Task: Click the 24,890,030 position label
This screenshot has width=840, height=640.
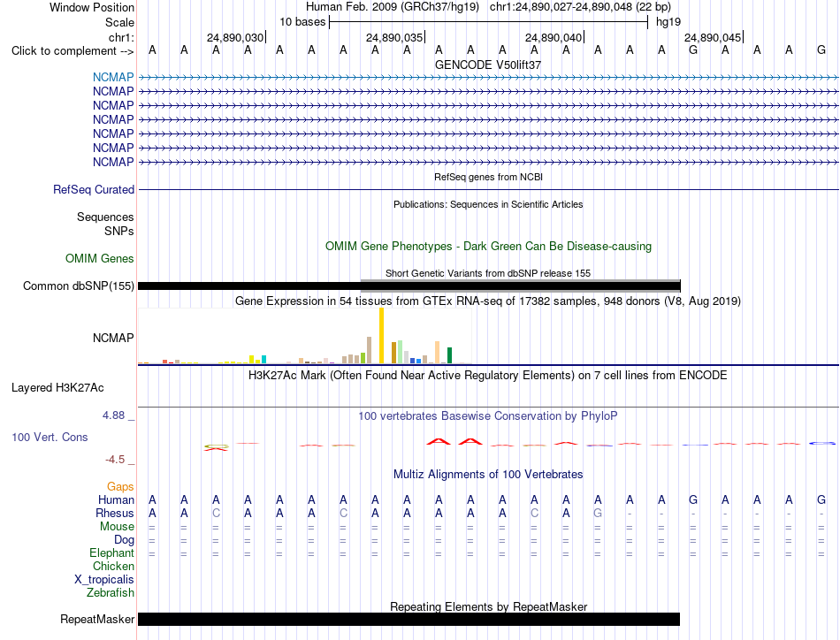Action: click(235, 37)
